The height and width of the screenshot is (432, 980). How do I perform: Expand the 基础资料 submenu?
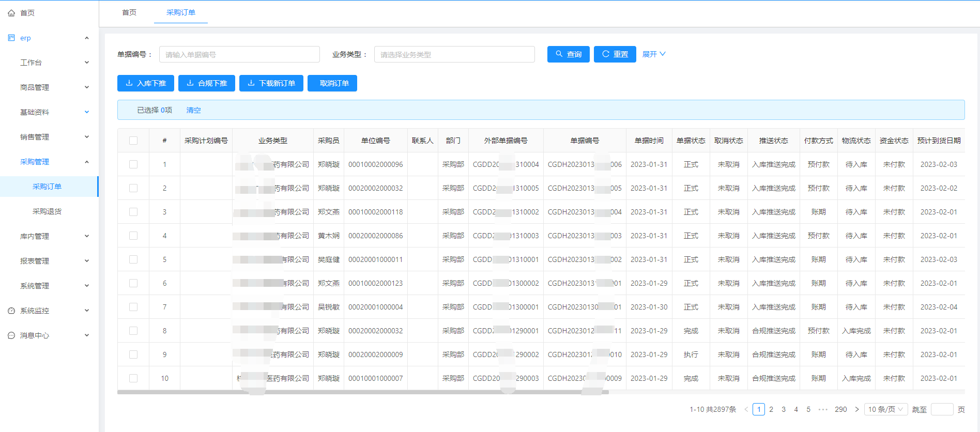point(87,112)
